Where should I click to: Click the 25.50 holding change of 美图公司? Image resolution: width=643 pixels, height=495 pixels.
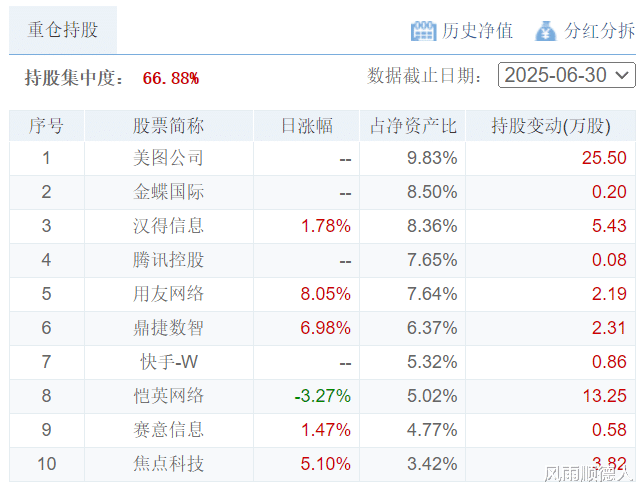(604, 158)
